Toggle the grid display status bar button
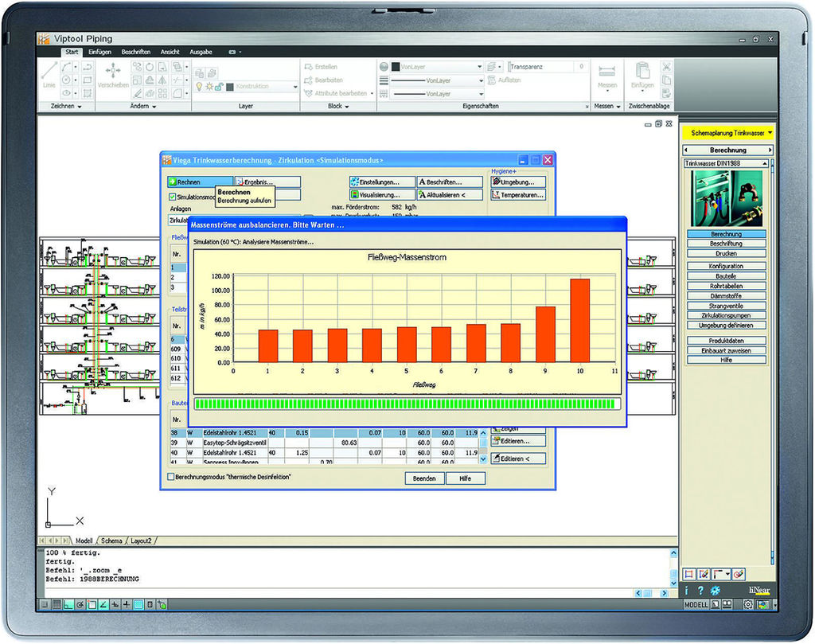The height and width of the screenshot is (644, 815). point(57,604)
